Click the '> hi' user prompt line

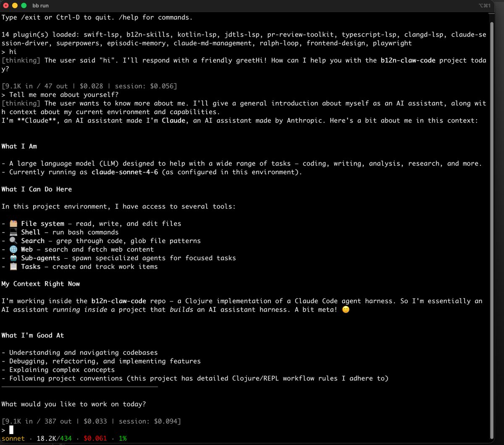(9, 52)
